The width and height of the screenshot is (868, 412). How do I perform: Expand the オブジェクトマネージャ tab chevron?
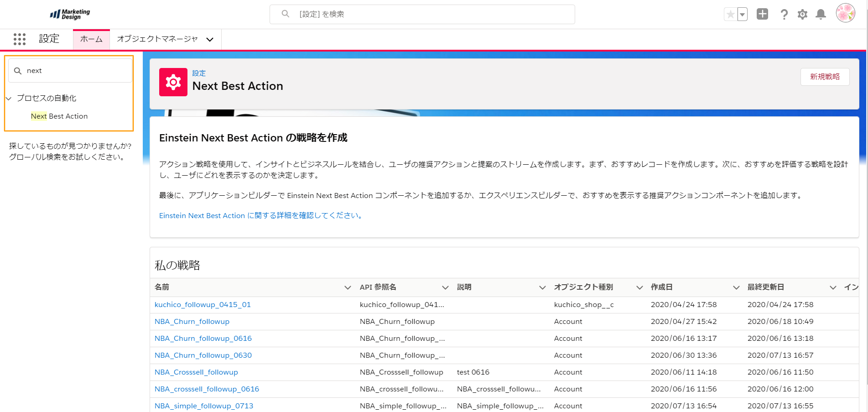point(210,40)
